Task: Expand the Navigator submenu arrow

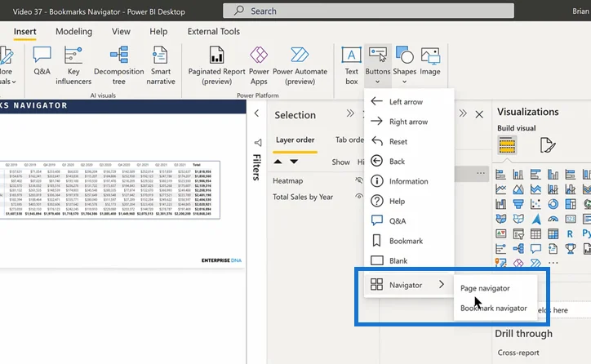Action: coord(442,284)
